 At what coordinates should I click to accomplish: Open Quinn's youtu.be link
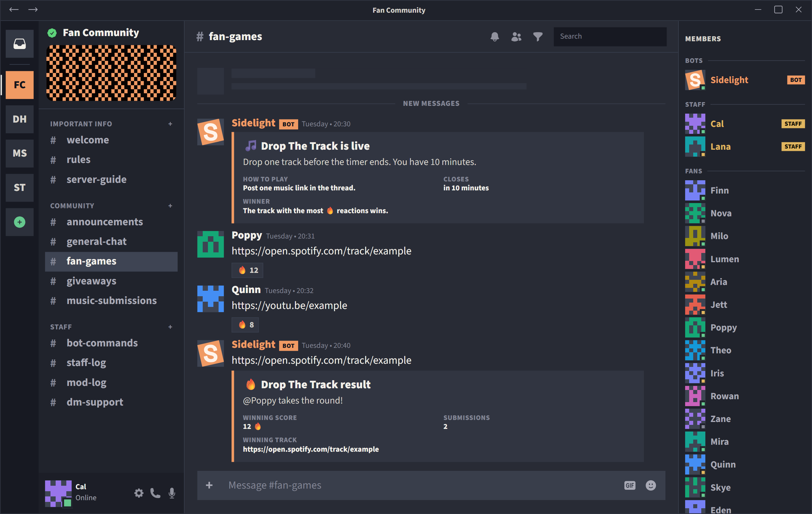pos(289,305)
